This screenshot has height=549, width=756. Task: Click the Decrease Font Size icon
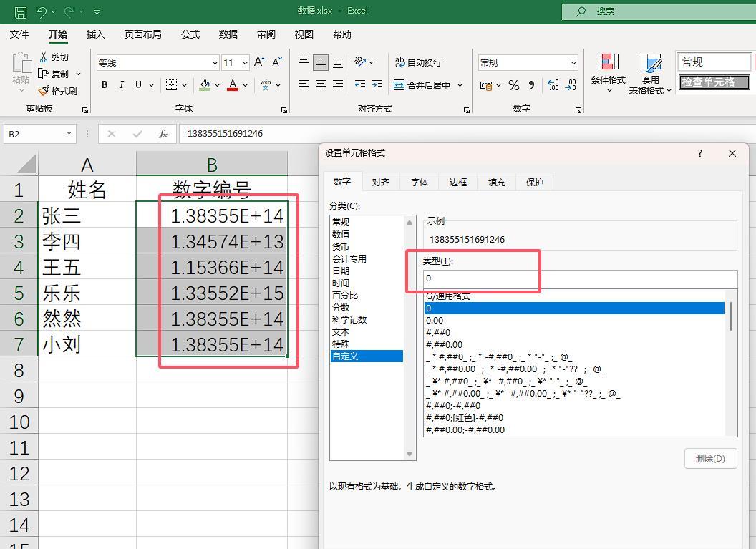coord(277,62)
